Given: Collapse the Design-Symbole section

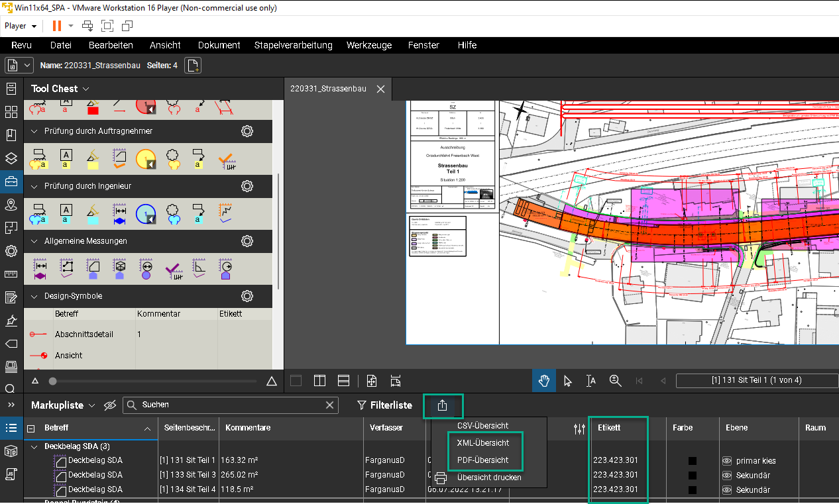Looking at the screenshot, I should point(34,296).
